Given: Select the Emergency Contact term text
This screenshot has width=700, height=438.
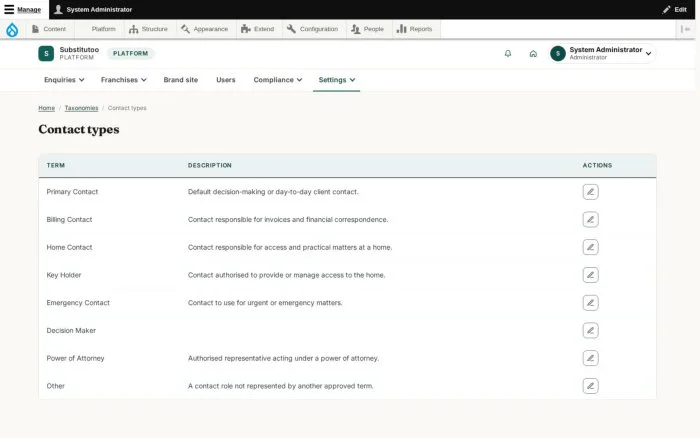Looking at the screenshot, I should [78, 303].
